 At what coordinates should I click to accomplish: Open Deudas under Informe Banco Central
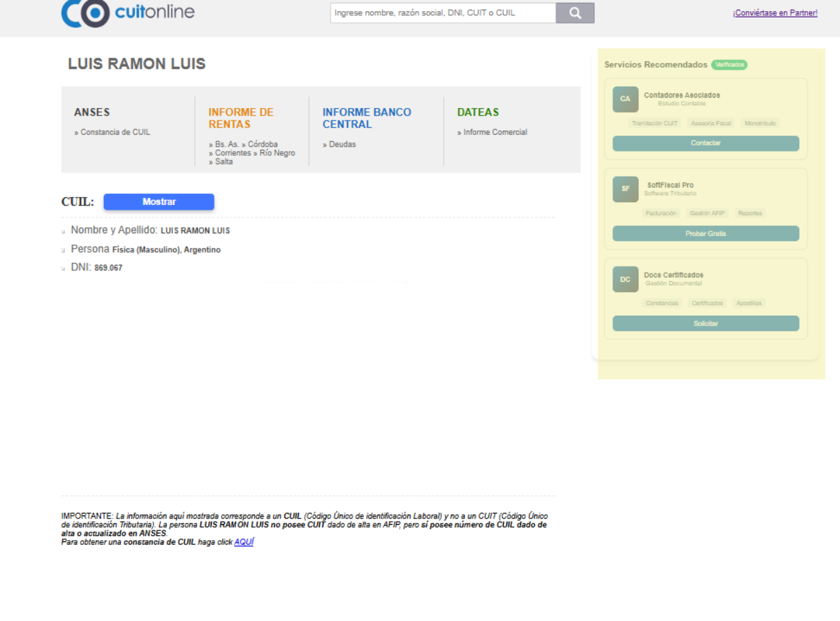tap(342, 145)
